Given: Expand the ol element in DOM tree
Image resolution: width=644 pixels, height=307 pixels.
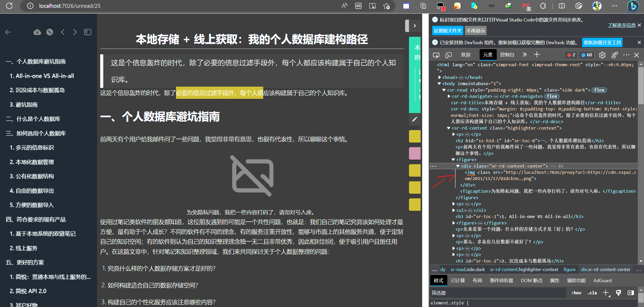Looking at the screenshot, I should coord(453,210).
